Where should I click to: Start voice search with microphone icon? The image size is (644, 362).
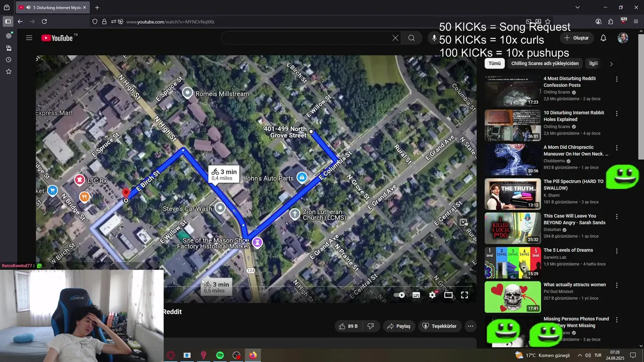435,38
